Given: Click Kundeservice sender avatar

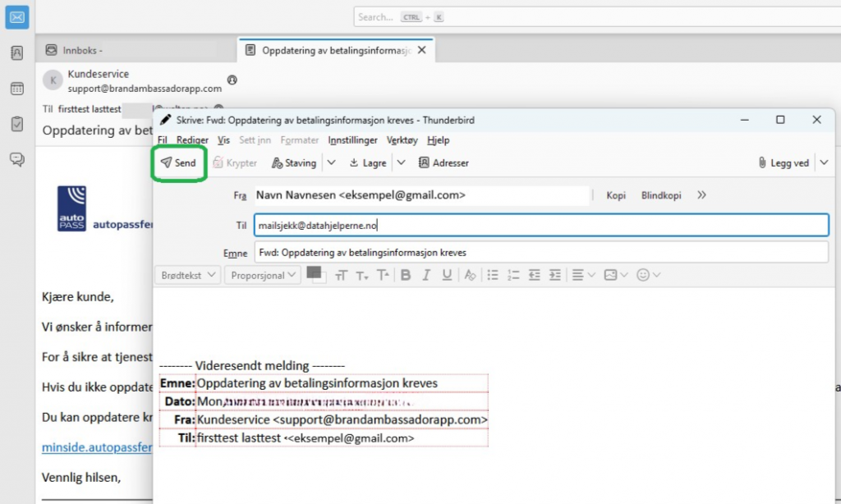Looking at the screenshot, I should [53, 80].
